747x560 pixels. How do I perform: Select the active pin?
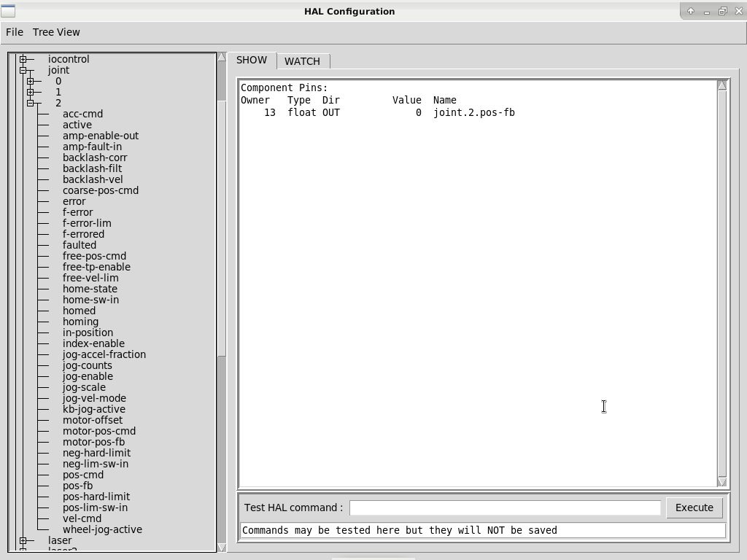77,125
